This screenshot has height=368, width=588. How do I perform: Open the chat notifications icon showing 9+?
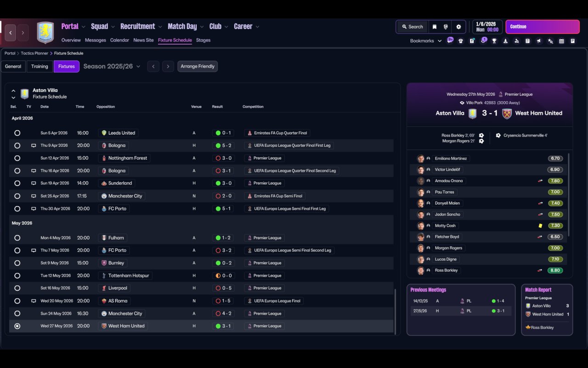pyautogui.click(x=450, y=40)
